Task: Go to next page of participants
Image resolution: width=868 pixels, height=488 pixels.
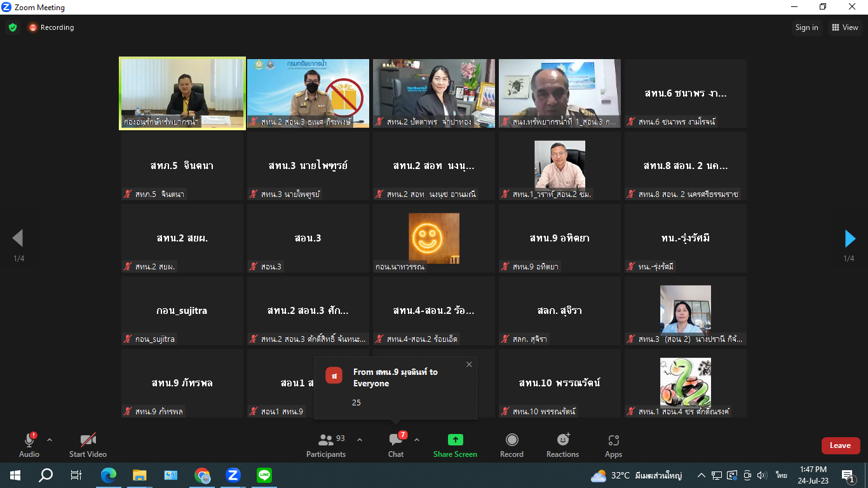Action: [x=850, y=238]
